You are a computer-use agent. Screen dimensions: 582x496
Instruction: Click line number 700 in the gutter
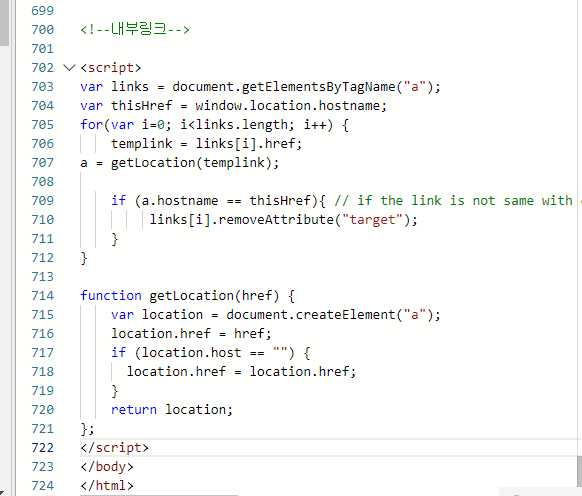click(43, 30)
